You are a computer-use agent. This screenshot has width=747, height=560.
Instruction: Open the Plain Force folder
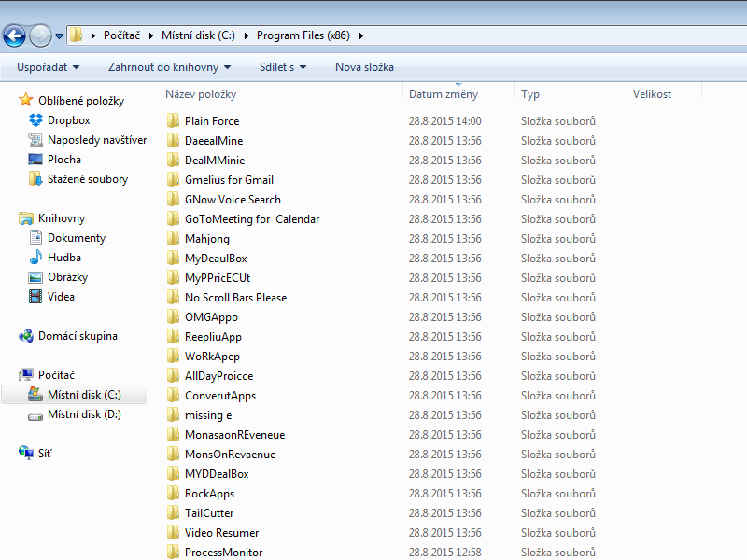[x=211, y=121]
